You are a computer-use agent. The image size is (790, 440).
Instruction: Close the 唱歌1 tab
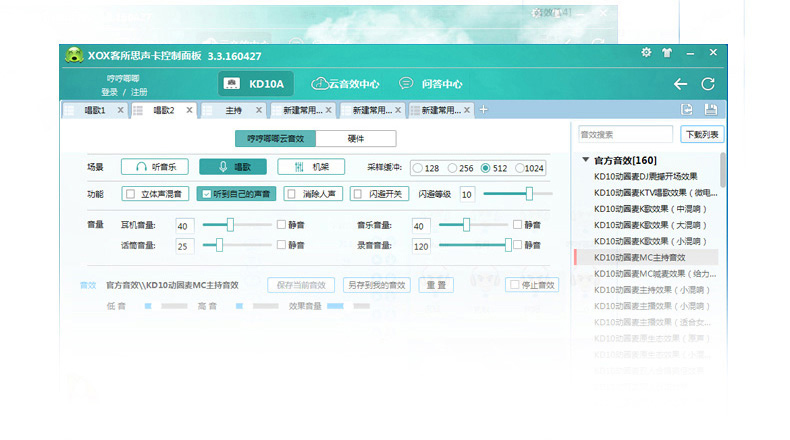120,110
